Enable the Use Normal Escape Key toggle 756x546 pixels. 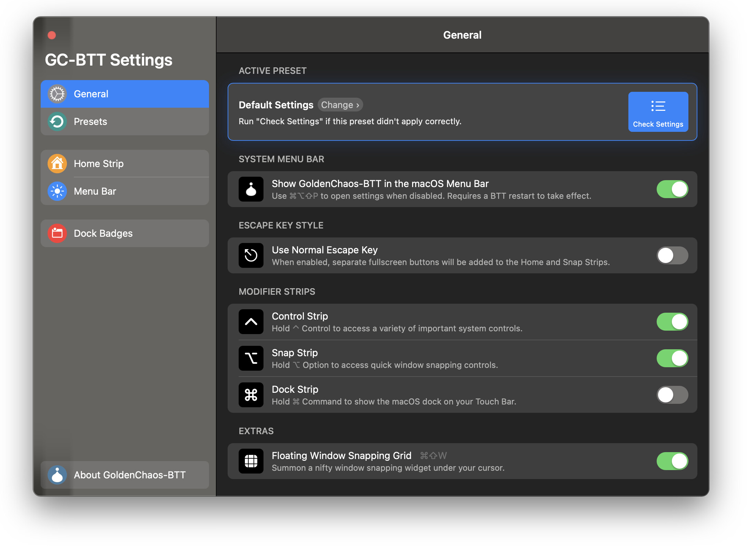click(x=672, y=255)
